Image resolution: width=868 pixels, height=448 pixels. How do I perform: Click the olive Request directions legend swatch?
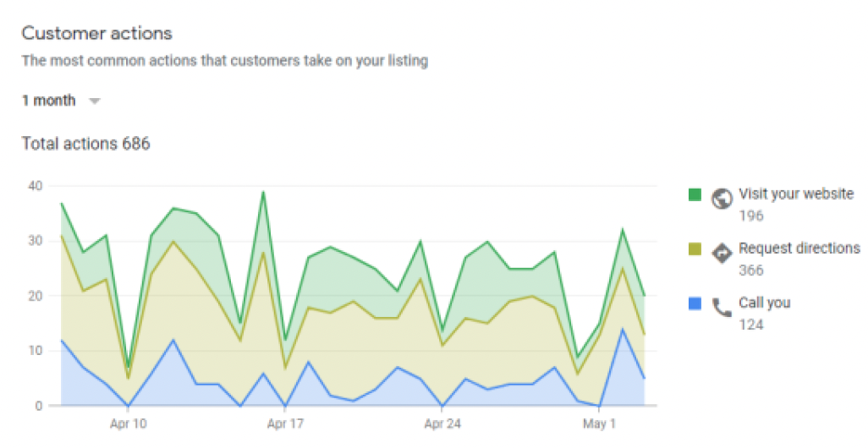[695, 249]
